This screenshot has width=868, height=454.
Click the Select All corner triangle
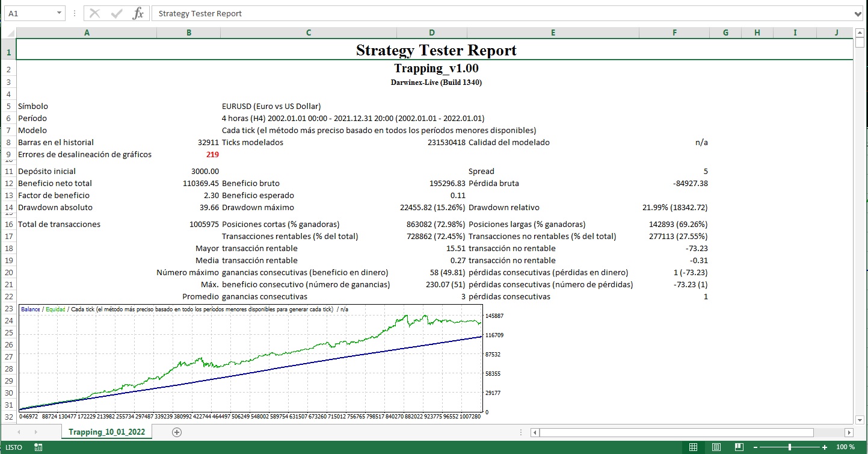click(x=8, y=33)
